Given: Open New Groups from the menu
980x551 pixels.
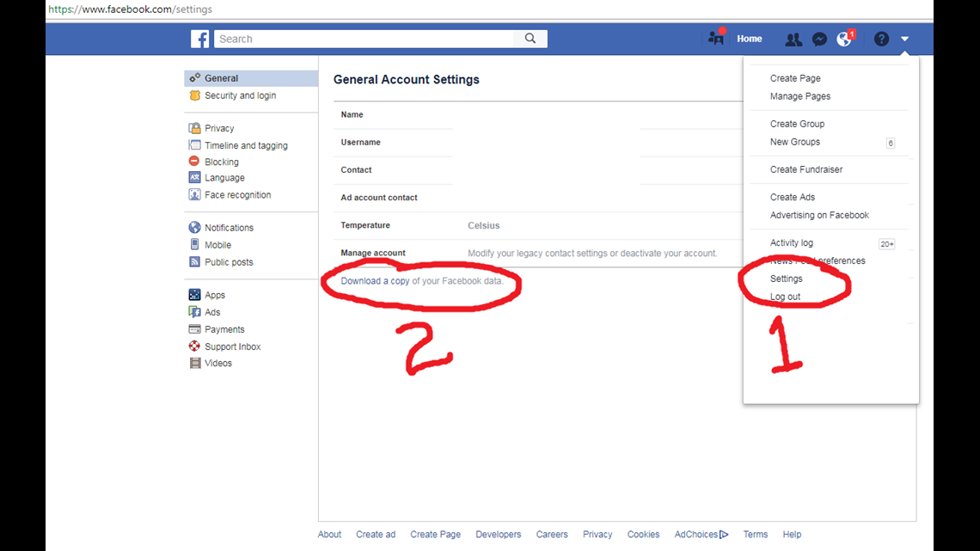Looking at the screenshot, I should click(795, 142).
